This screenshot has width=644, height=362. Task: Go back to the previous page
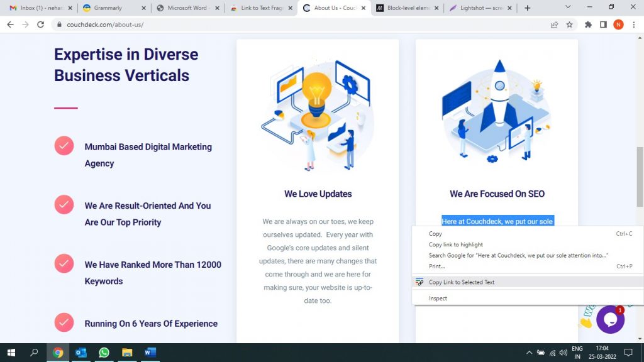coord(10,25)
